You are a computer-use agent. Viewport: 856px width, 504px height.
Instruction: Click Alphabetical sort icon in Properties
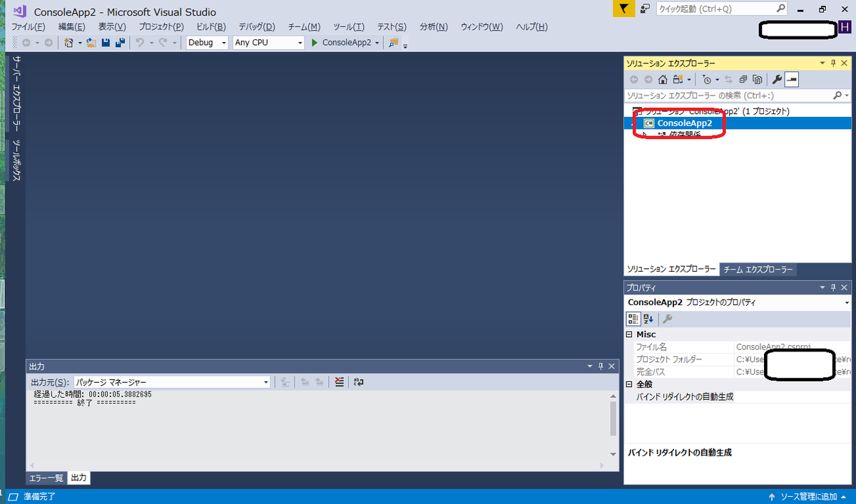[x=648, y=319]
